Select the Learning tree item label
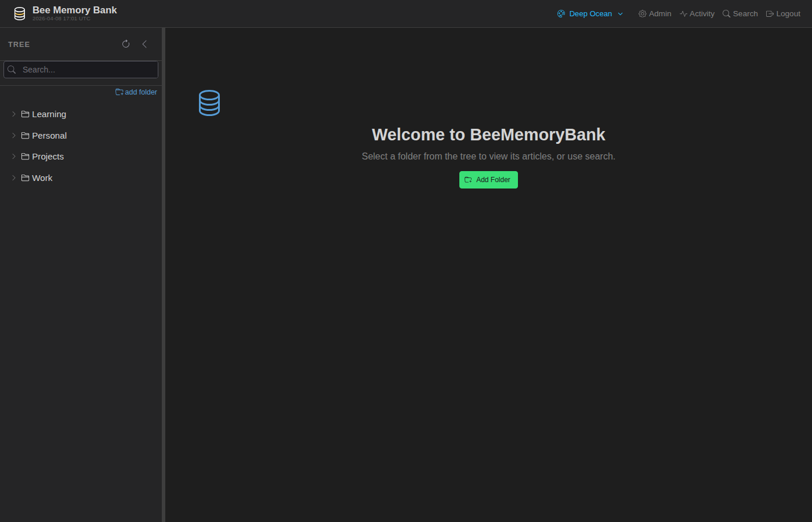812x522 pixels. (49, 114)
